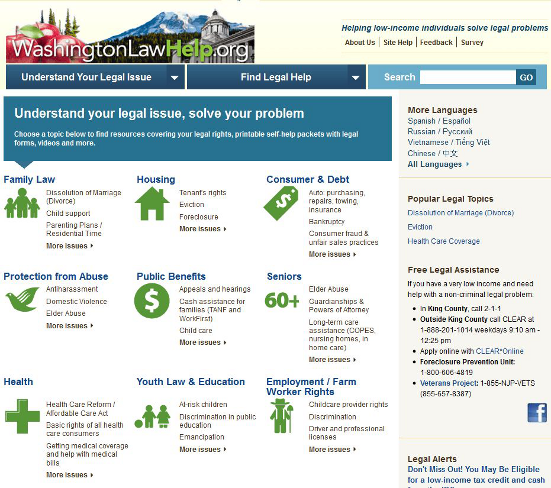This screenshot has width=551, height=488.
Task: Open the Seniors heading
Action: click(x=284, y=276)
